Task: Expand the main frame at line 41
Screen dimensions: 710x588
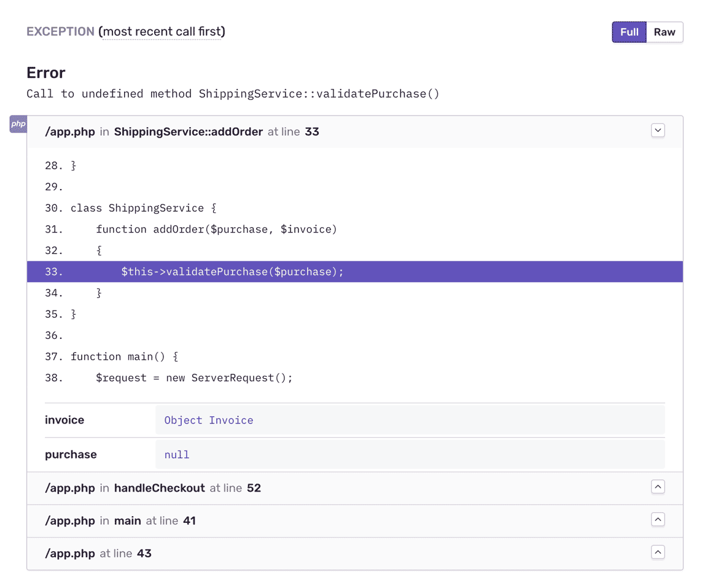Action: tap(658, 520)
